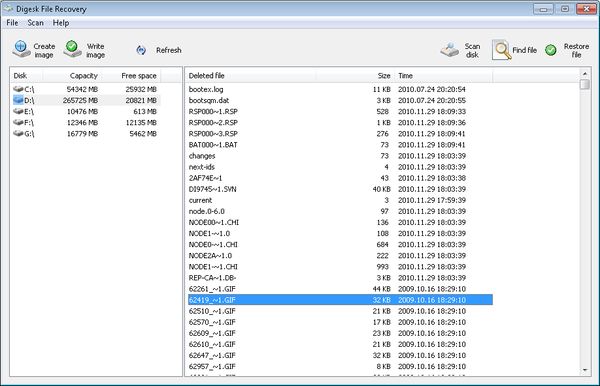Select the E:\ drive icon
The width and height of the screenshot is (600, 386).
(18, 111)
